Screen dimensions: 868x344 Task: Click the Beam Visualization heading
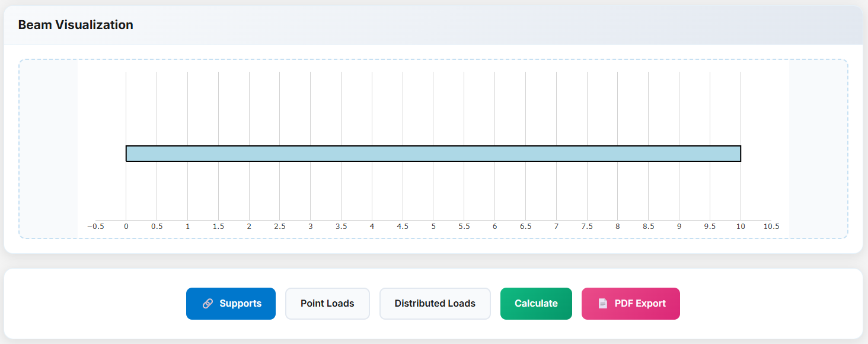point(75,25)
